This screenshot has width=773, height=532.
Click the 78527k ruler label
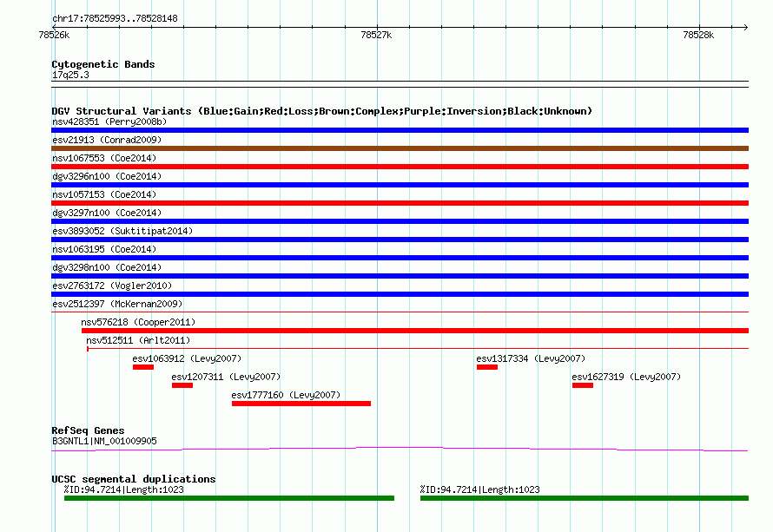click(376, 35)
